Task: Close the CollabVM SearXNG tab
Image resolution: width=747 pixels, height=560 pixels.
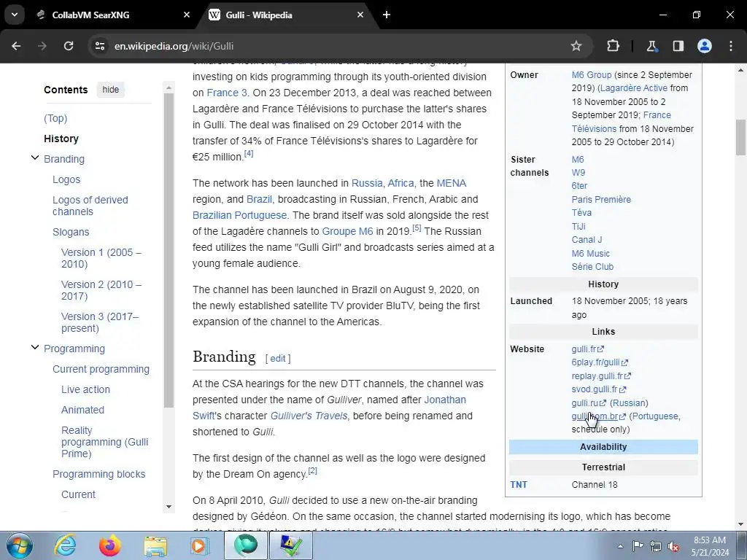Action: (187, 15)
